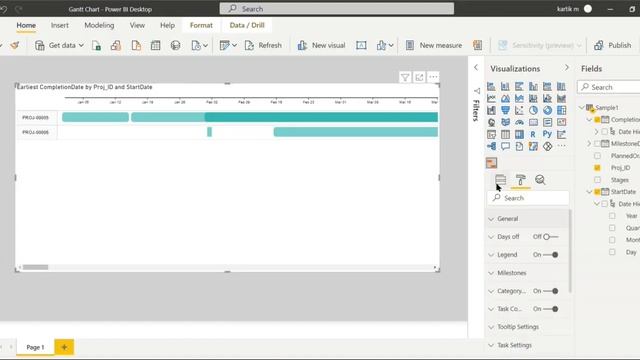Click the format pane Search field

coord(528,198)
